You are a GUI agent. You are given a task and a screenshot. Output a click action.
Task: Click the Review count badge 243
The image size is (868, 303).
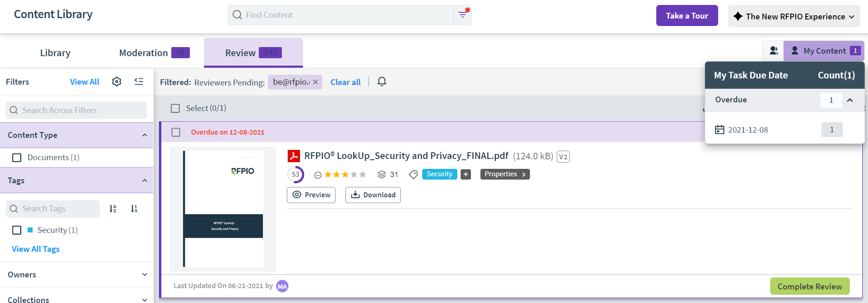(270, 53)
